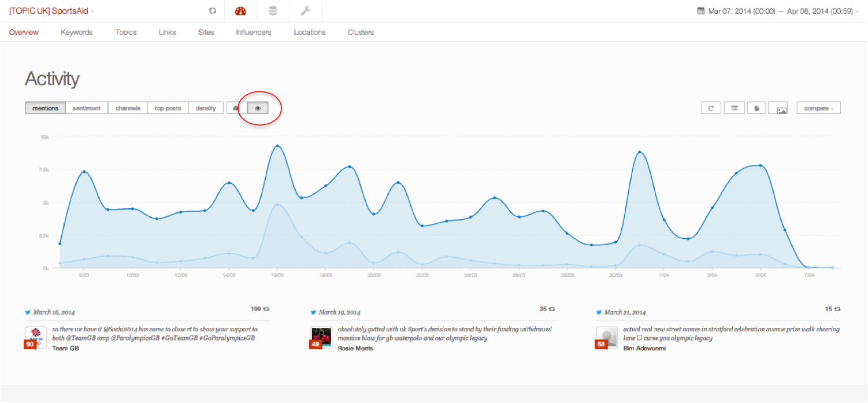
Task: Select the top posts button
Action: (x=168, y=108)
